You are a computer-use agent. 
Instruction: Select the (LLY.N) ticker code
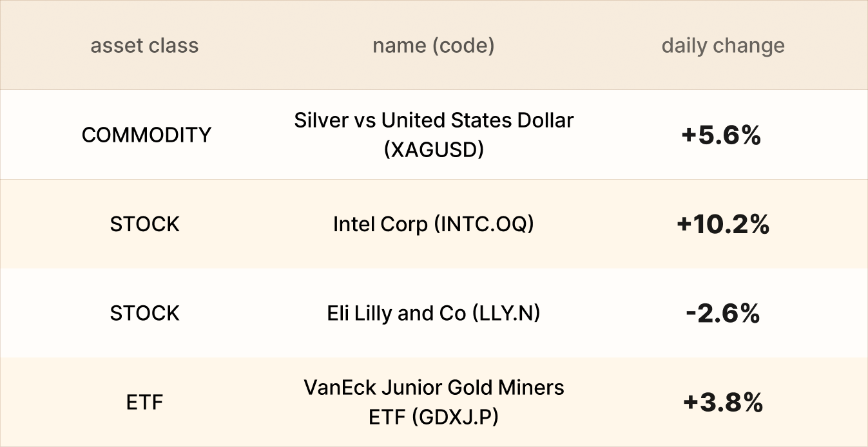(505, 313)
